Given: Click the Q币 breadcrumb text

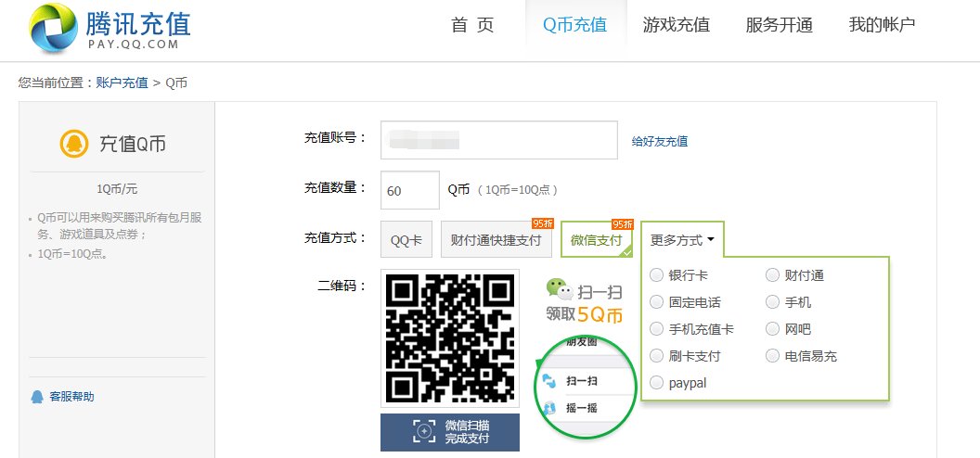Looking at the screenshot, I should (x=176, y=83).
